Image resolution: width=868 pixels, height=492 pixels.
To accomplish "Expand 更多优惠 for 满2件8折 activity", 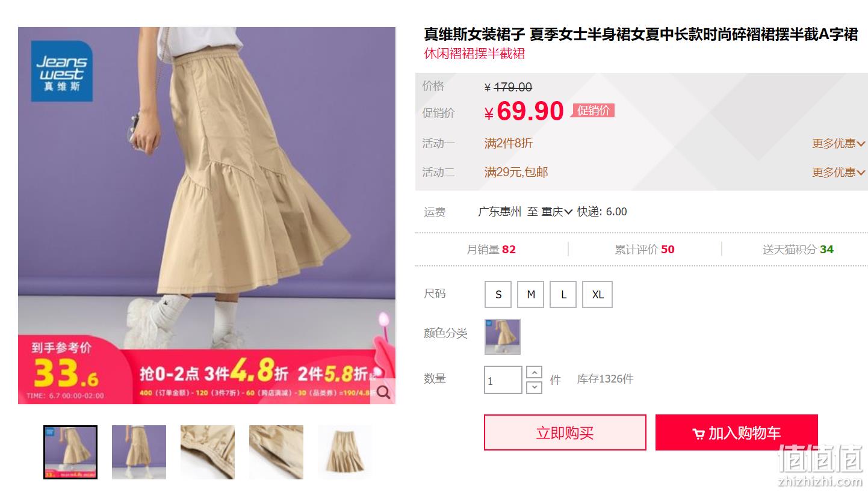I will click(x=839, y=144).
